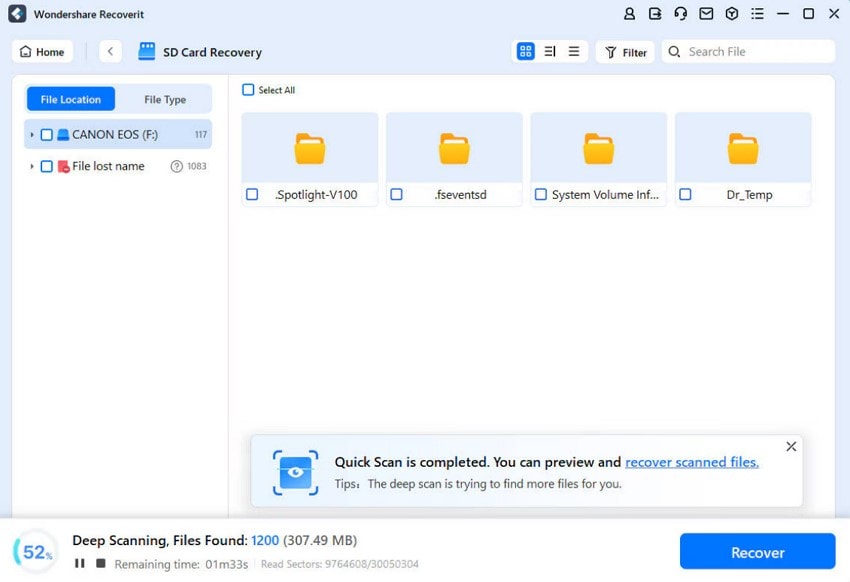This screenshot has width=850, height=582.
Task: Go to Home
Action: click(42, 51)
